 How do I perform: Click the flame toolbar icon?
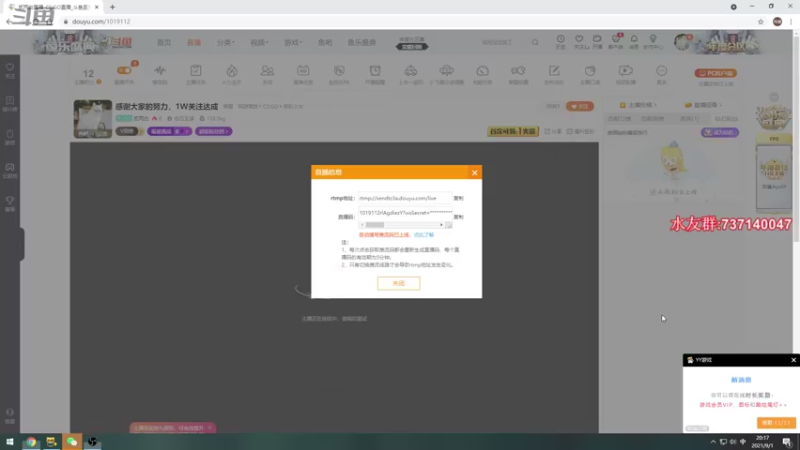232,70
